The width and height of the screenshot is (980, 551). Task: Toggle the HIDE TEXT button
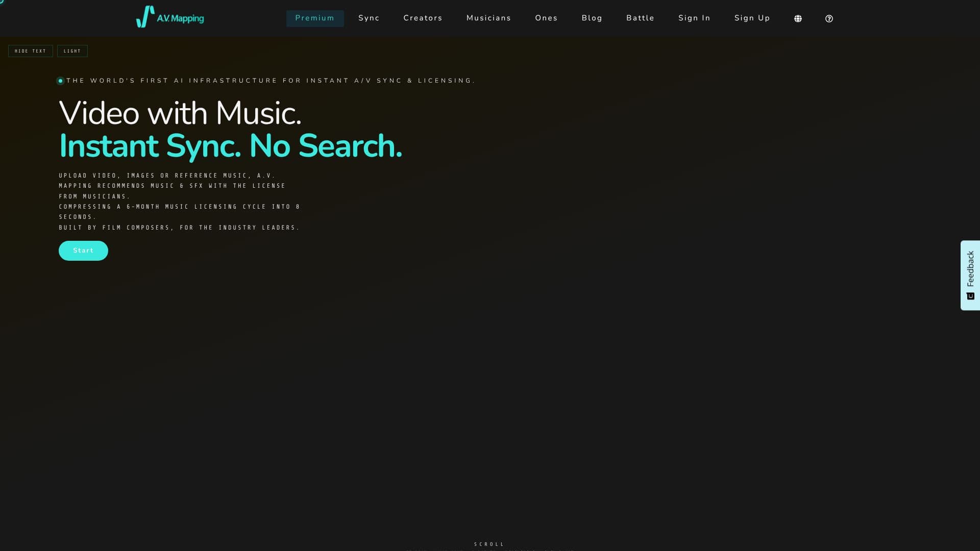coord(31,51)
